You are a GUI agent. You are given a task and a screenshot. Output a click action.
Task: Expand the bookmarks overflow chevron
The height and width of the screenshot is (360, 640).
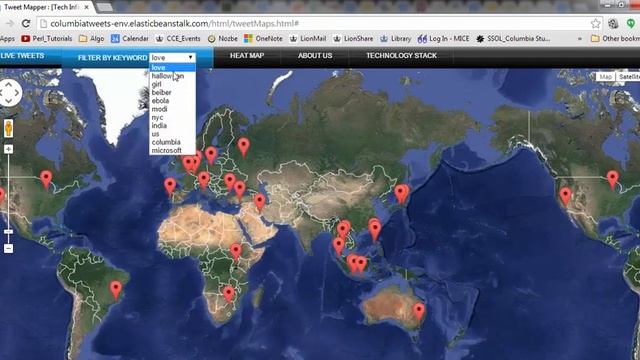point(580,39)
